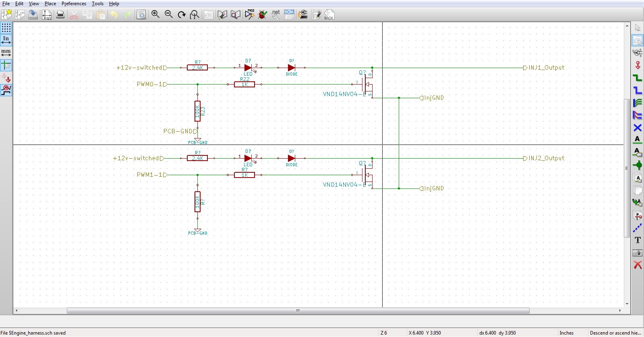Select the graphic Text T tool
Screen dimensions: 644x337
pos(637,240)
